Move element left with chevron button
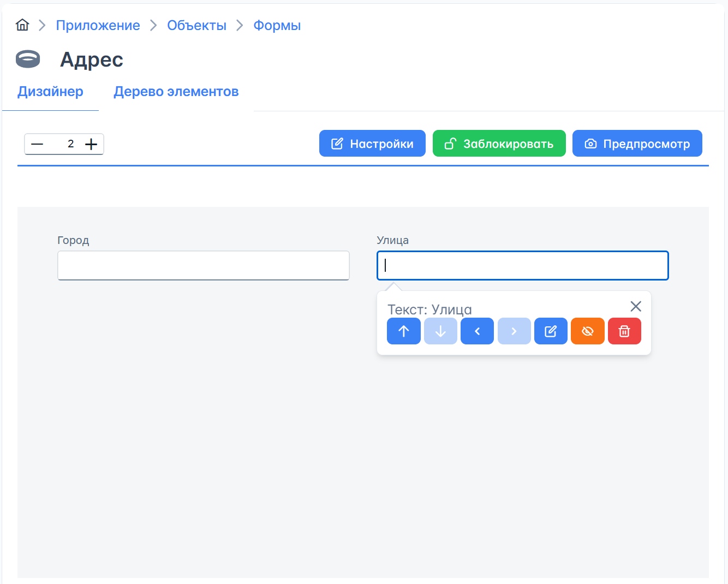Viewport: 728px width, 584px height. (477, 331)
